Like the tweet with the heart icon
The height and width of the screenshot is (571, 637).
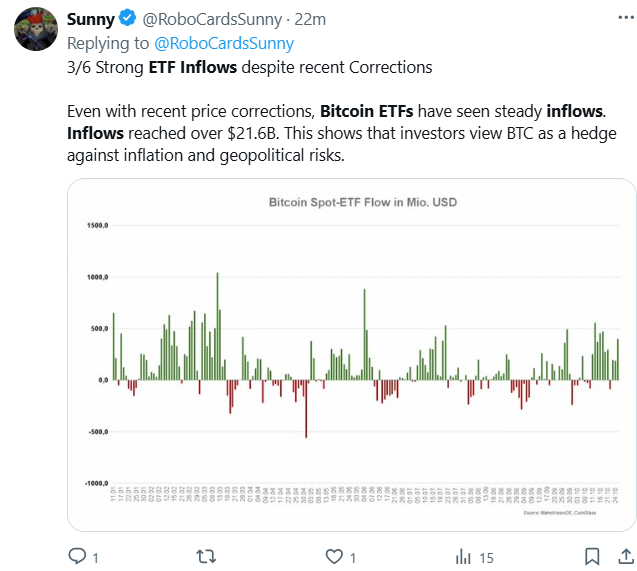335,556
